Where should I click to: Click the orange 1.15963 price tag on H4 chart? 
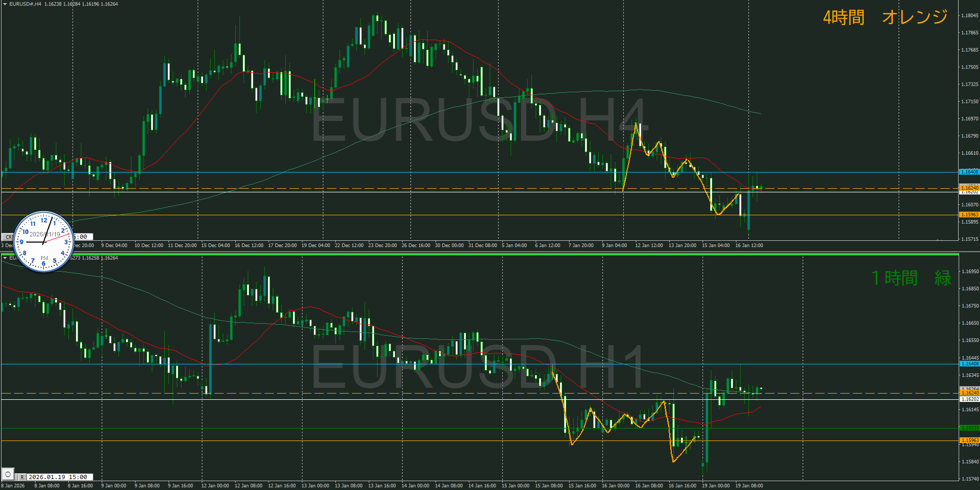970,215
